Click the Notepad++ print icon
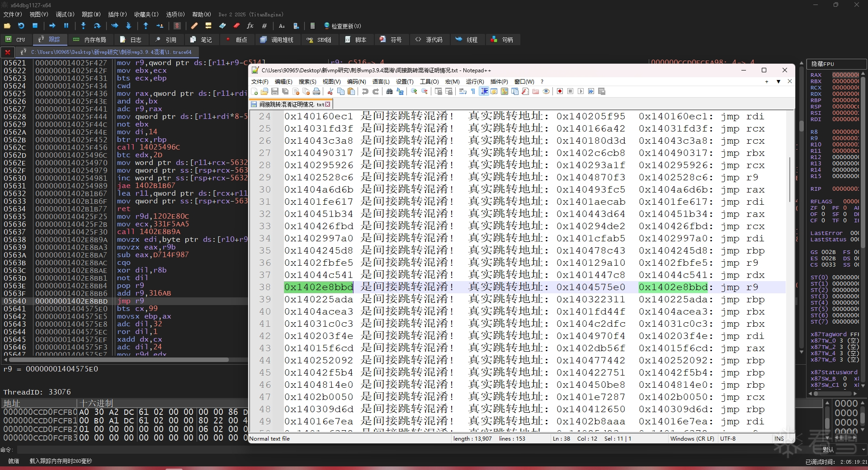The width and height of the screenshot is (868, 470). point(316,91)
